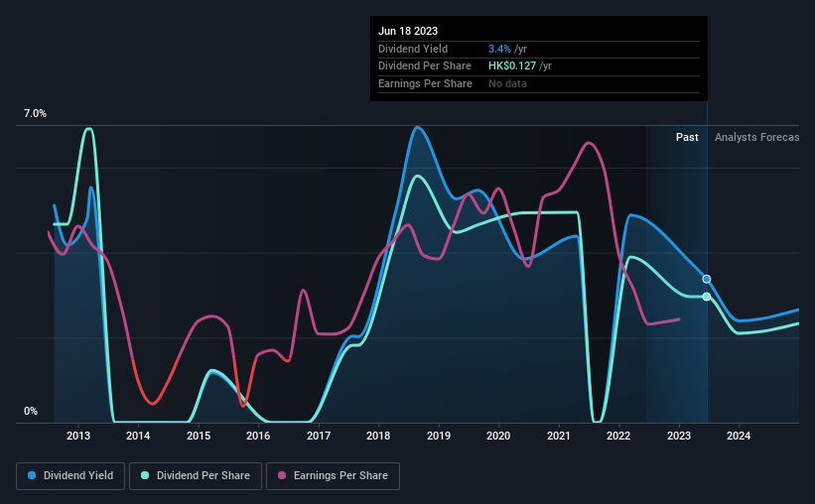Toggle the Dividend Yield legend button
This screenshot has width=815, height=504.
click(x=70, y=476)
